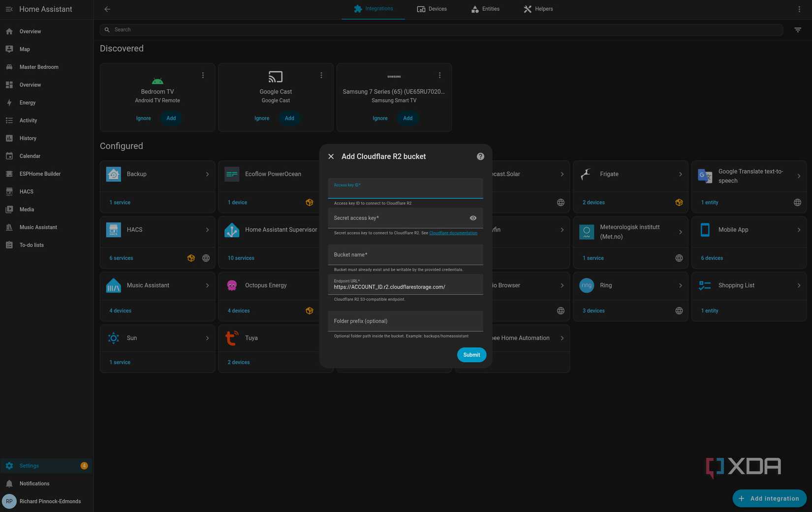Go back using the arrow icon
Screen dimensions: 812x512
click(x=107, y=9)
